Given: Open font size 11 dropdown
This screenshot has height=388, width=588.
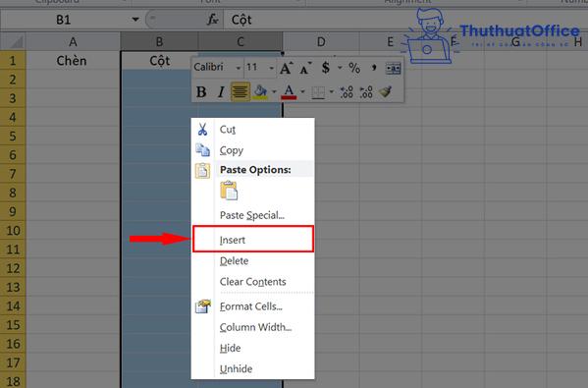Looking at the screenshot, I should click(x=272, y=68).
